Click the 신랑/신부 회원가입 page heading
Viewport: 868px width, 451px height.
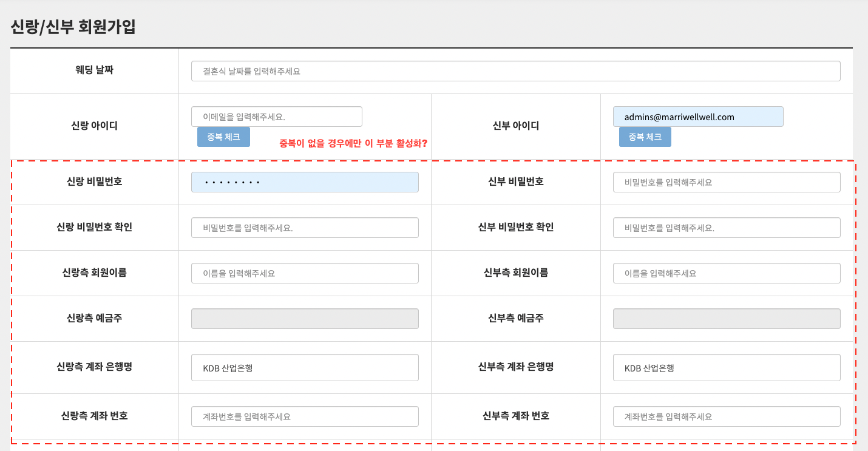click(x=73, y=27)
